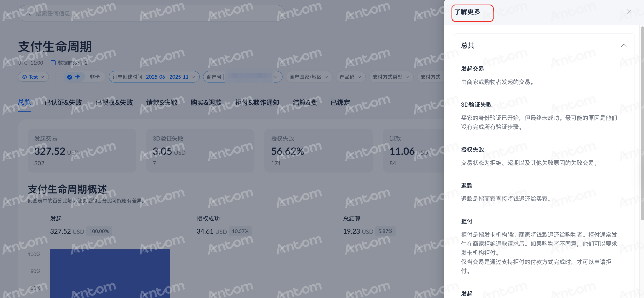
Task: Open the 拒付&欺诈通知 tab
Action: point(257,102)
